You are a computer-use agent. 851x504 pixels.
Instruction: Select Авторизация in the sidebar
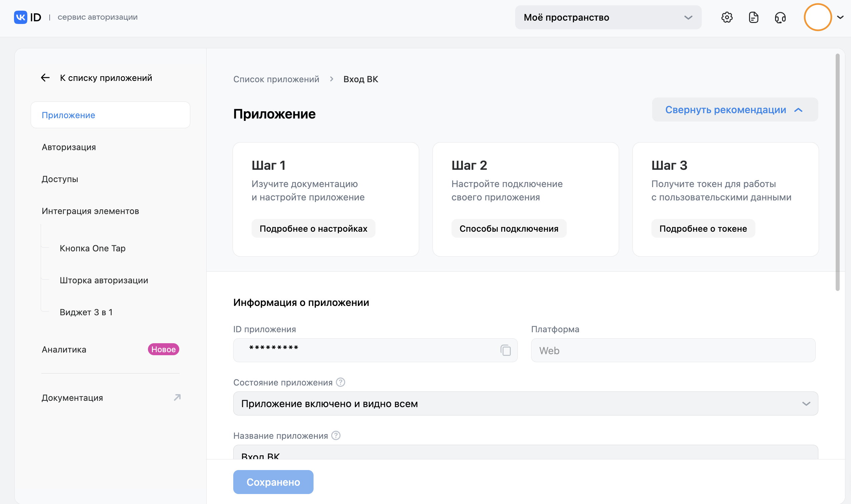(69, 147)
